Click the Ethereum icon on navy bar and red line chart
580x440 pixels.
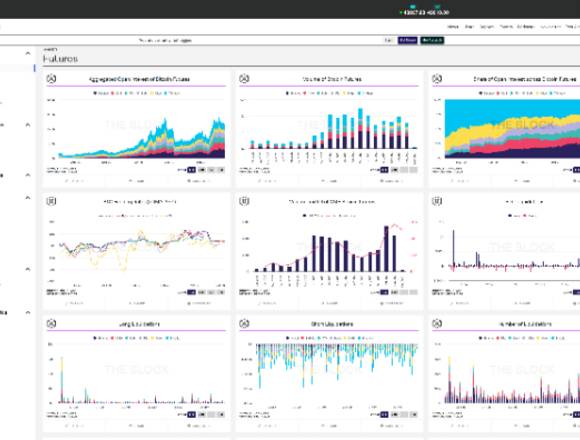(244, 201)
